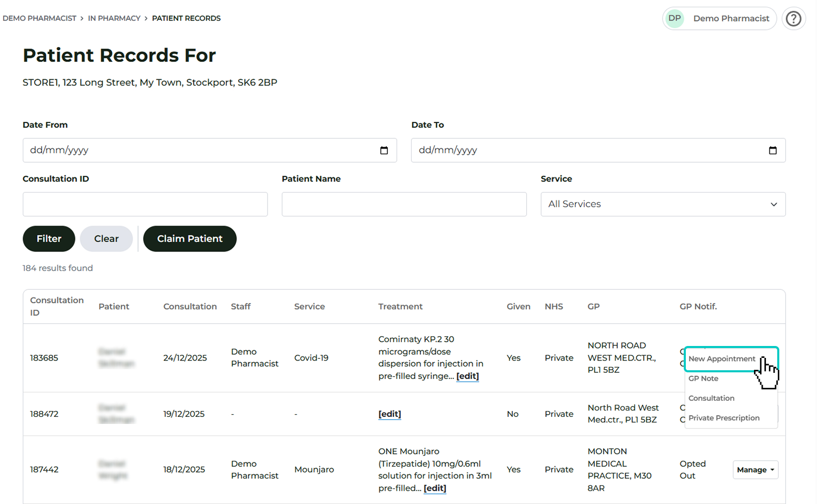The height and width of the screenshot is (504, 817).
Task: Select Consultation in the dropdown menu
Action: click(711, 398)
